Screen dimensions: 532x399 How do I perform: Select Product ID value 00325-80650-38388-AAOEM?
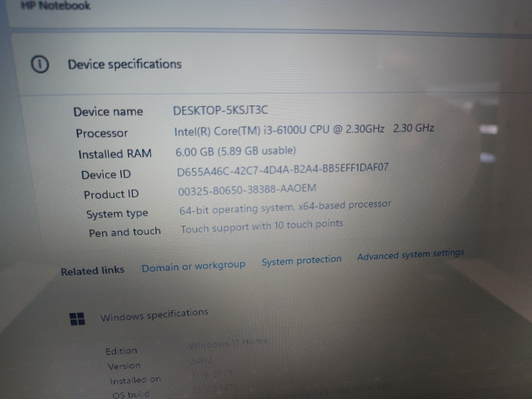click(x=247, y=190)
